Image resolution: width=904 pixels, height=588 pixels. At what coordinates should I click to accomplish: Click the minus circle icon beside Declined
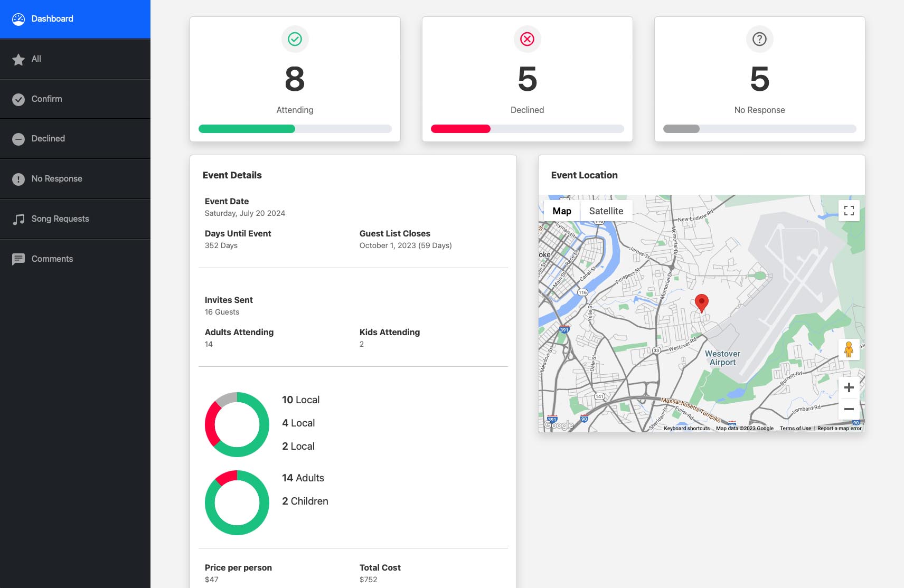coord(18,139)
